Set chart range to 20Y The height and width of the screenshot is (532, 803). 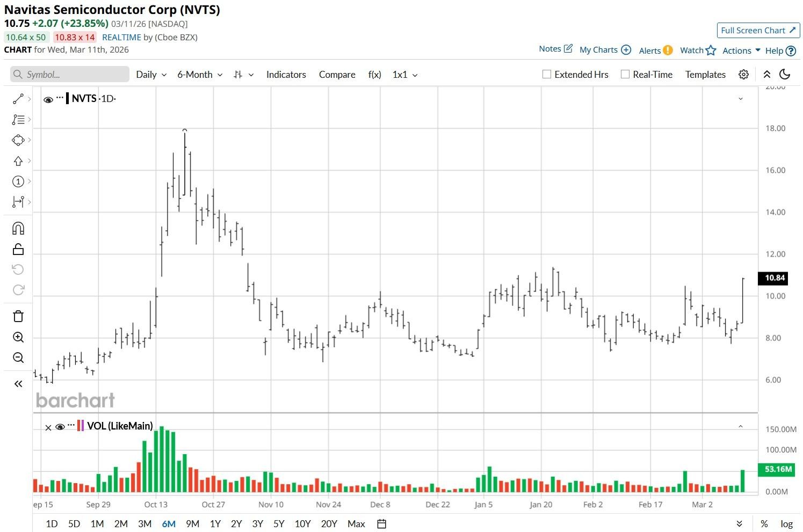(329, 524)
